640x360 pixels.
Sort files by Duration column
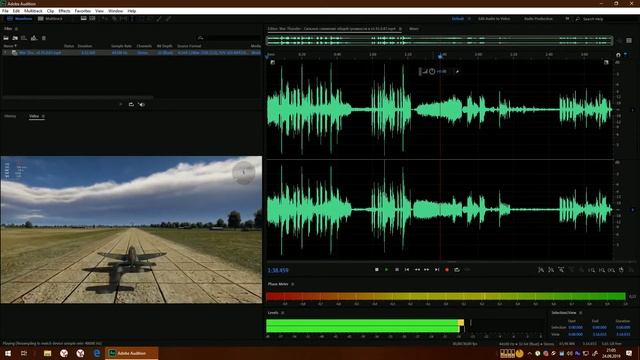pyautogui.click(x=85, y=46)
